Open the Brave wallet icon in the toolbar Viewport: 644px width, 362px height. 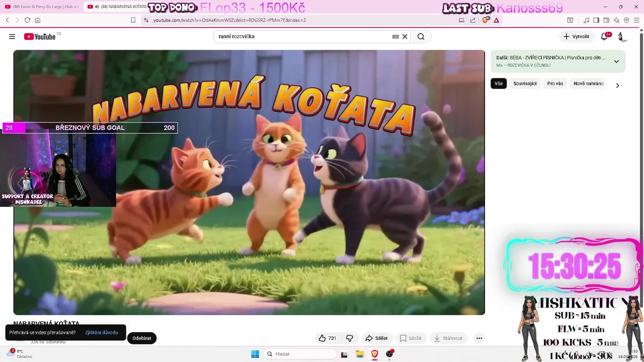[x=606, y=20]
